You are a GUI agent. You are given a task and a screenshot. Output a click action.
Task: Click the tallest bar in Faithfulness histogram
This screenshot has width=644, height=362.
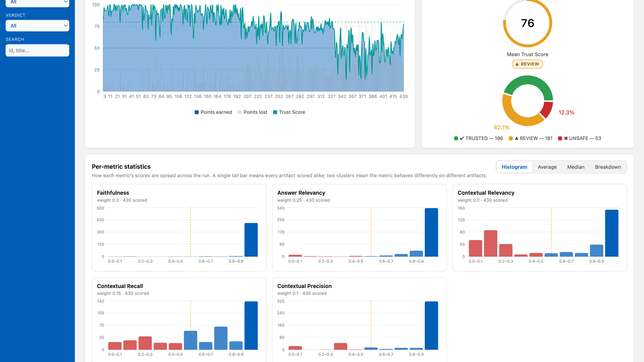point(251,240)
